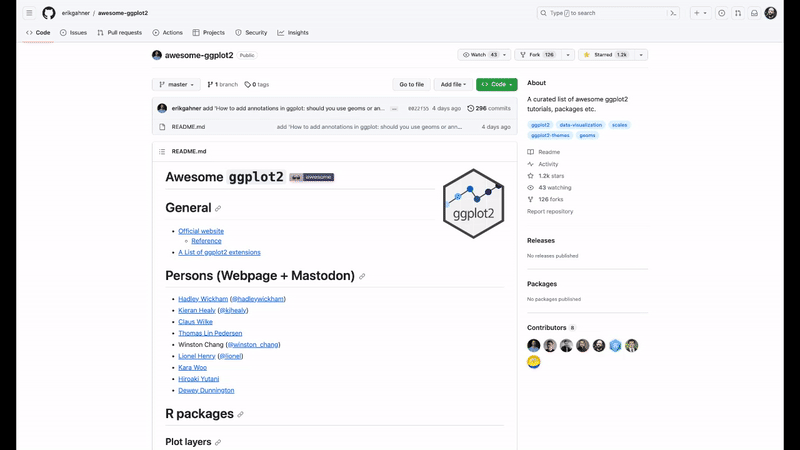Screen dimensions: 800x450
Task: Switch to the Code tab
Action: coord(38,33)
